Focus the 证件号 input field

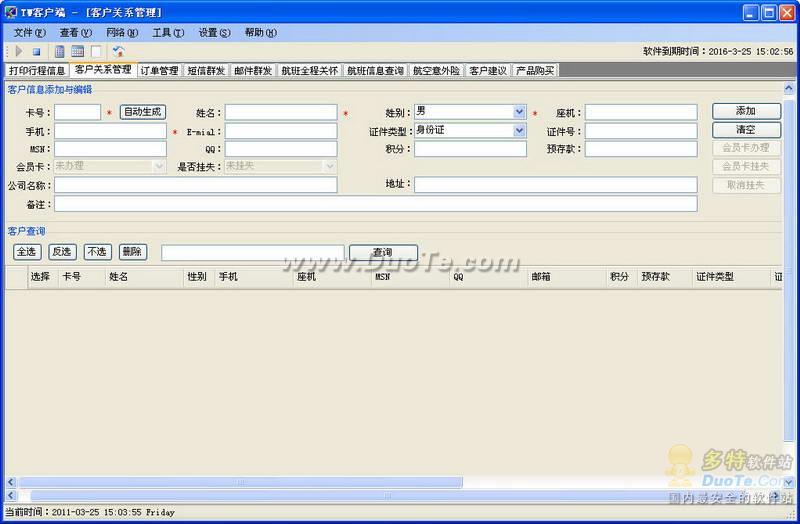coord(641,131)
